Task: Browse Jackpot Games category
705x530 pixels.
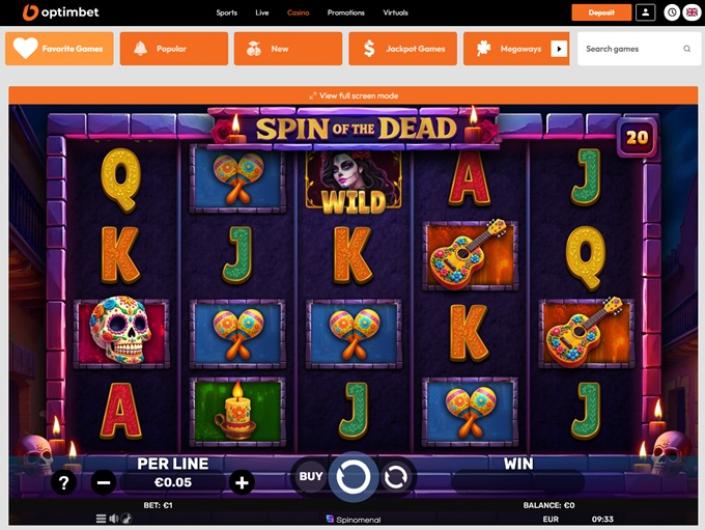Action: [402, 49]
